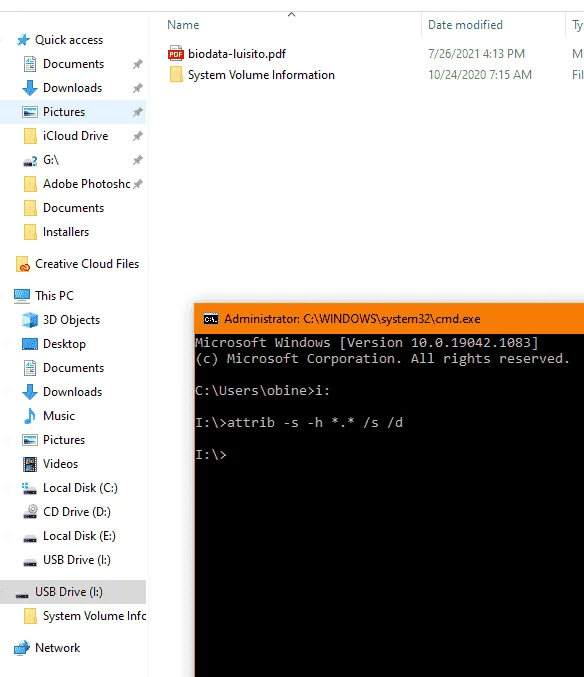This screenshot has width=584, height=677.
Task: Sort files by the Name column
Action: pos(183,25)
